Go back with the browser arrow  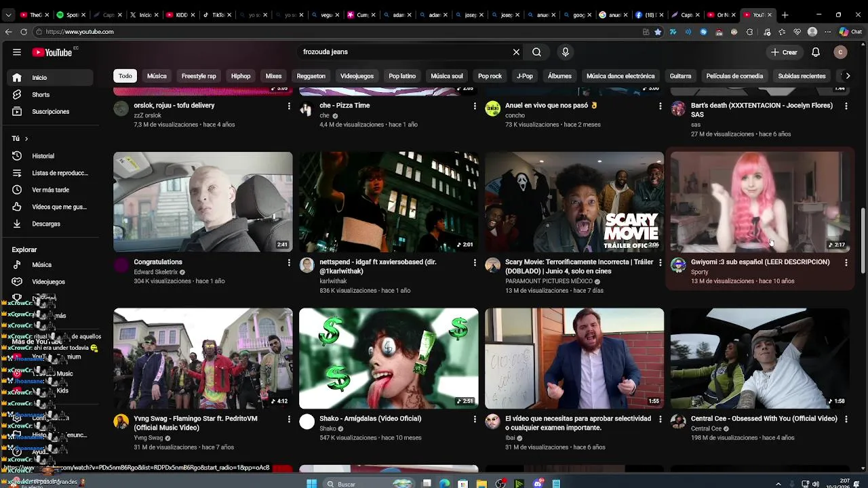[x=8, y=32]
